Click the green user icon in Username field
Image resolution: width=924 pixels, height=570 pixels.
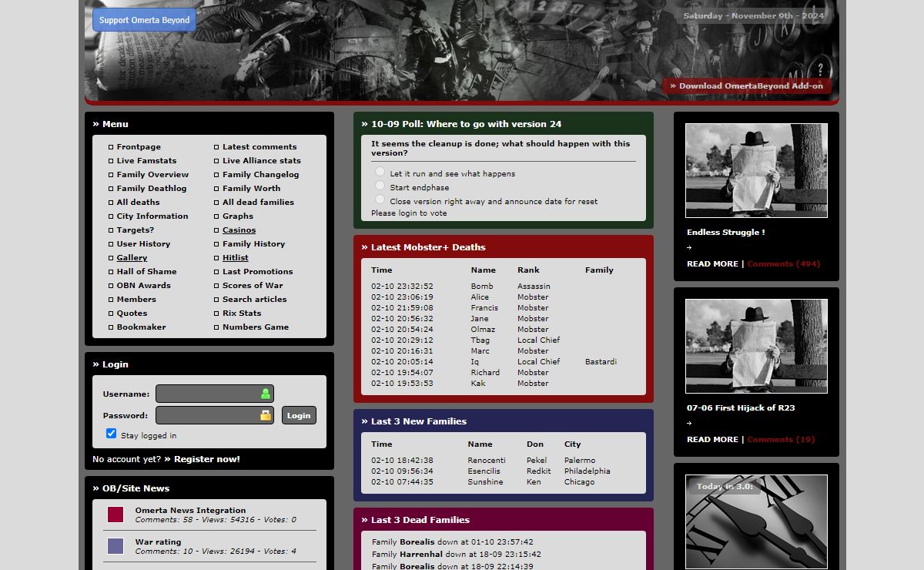(x=266, y=394)
